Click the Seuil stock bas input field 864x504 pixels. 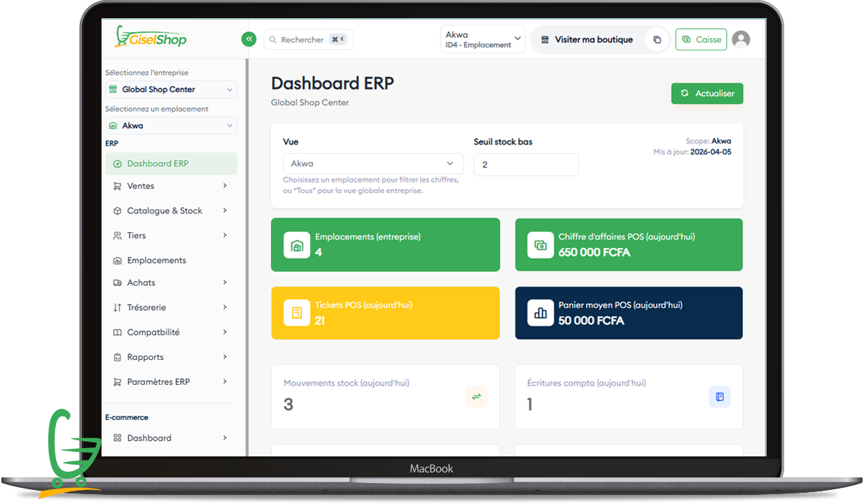(x=526, y=165)
